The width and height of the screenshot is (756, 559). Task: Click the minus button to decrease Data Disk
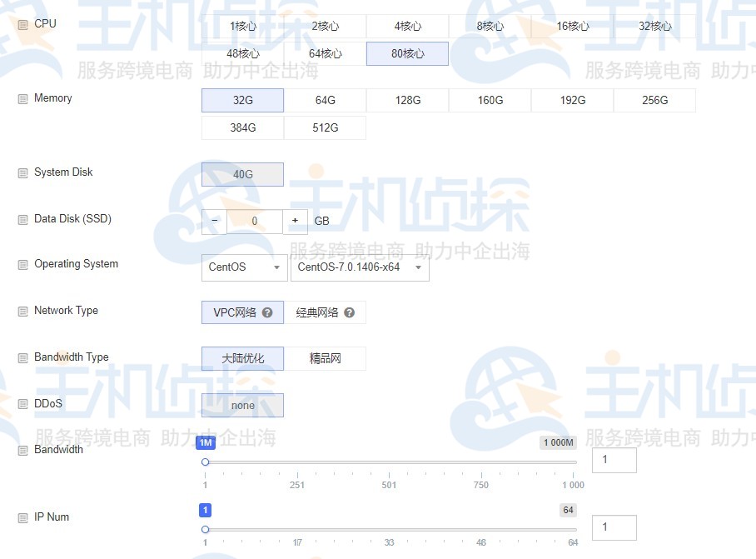coord(213,221)
